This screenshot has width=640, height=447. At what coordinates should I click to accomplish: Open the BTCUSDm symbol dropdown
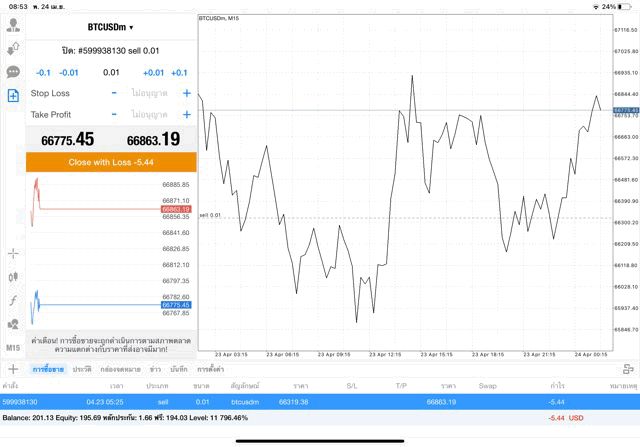pyautogui.click(x=111, y=27)
